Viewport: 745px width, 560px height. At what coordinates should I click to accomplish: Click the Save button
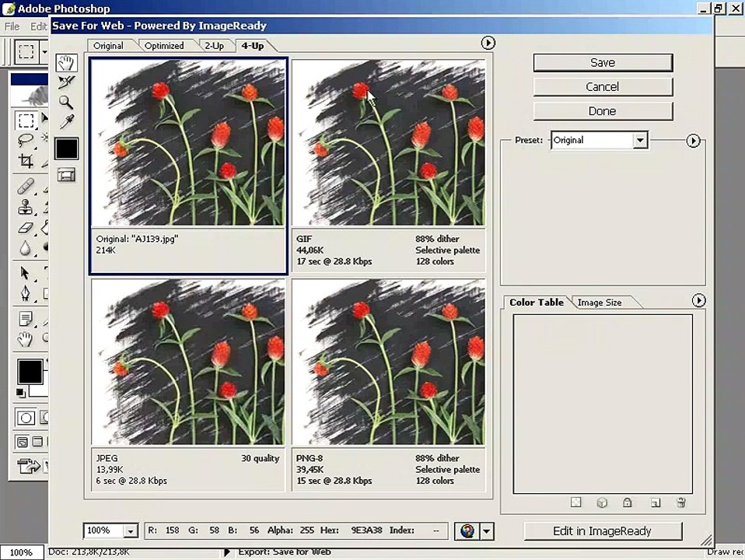click(603, 62)
